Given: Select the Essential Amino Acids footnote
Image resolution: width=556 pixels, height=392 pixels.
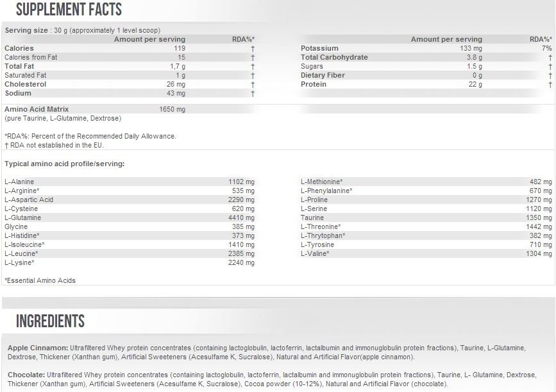Looking at the screenshot, I should coord(40,280).
